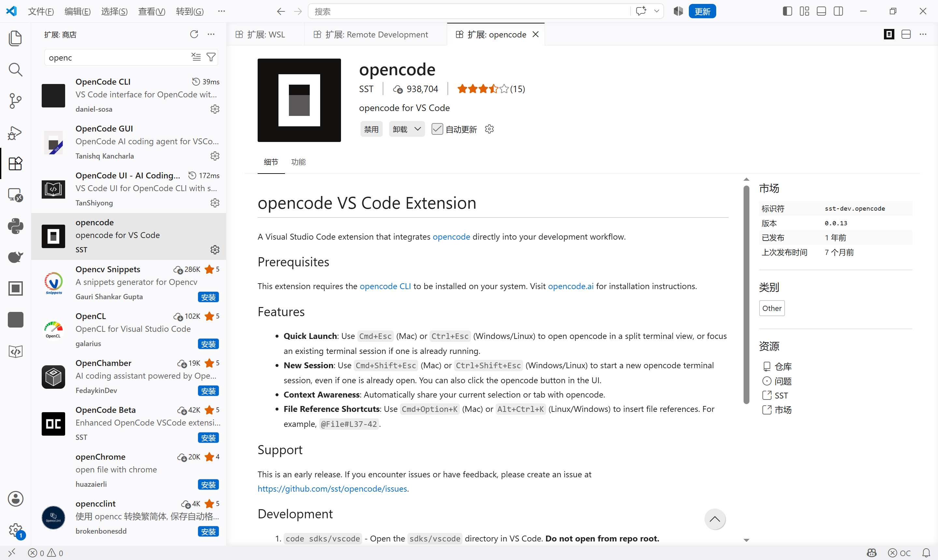Click the blue 更新 button

coord(703,11)
